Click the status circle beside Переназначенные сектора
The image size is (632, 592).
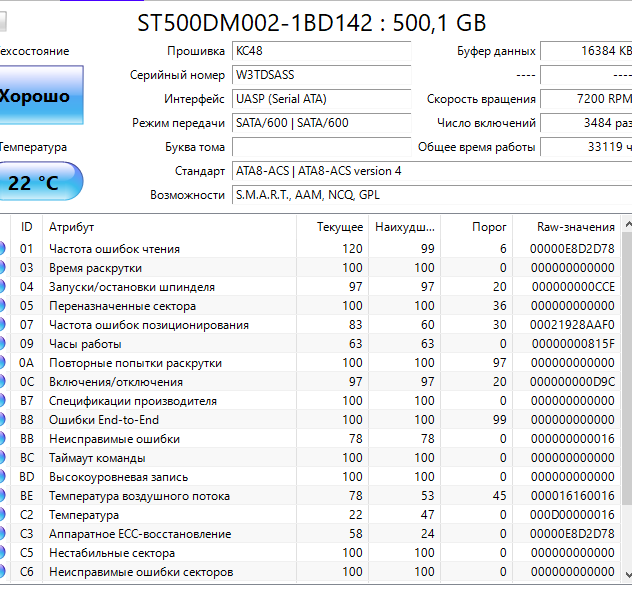(3, 306)
